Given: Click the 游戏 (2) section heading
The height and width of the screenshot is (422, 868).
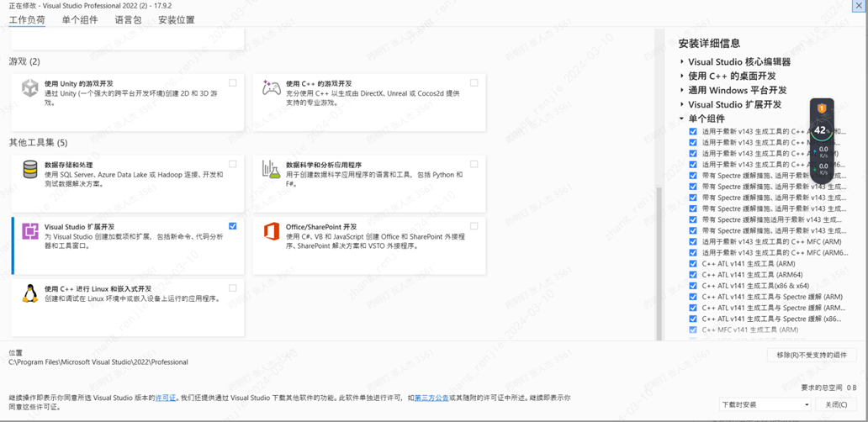Looking at the screenshot, I should coord(24,61).
